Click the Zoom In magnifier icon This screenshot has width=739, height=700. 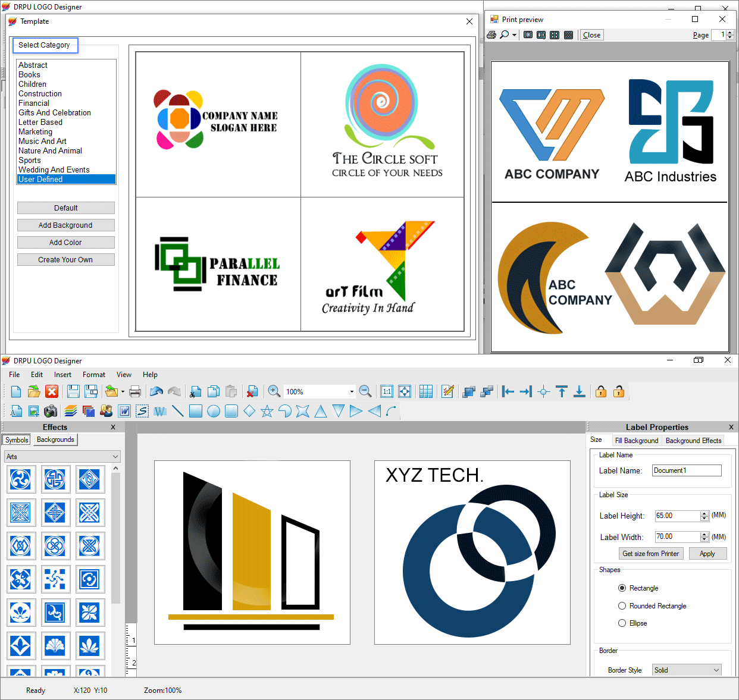[274, 391]
